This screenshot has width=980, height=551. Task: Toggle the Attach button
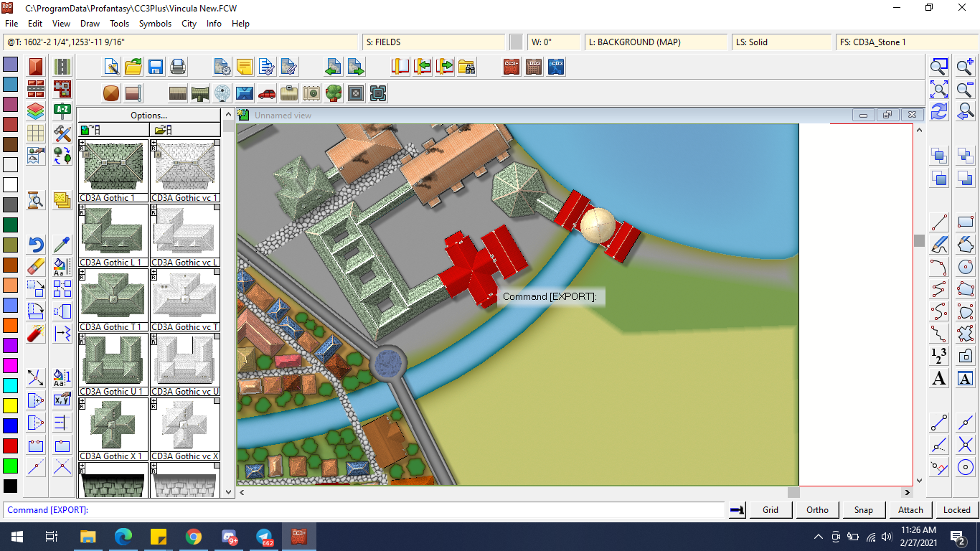(x=910, y=510)
